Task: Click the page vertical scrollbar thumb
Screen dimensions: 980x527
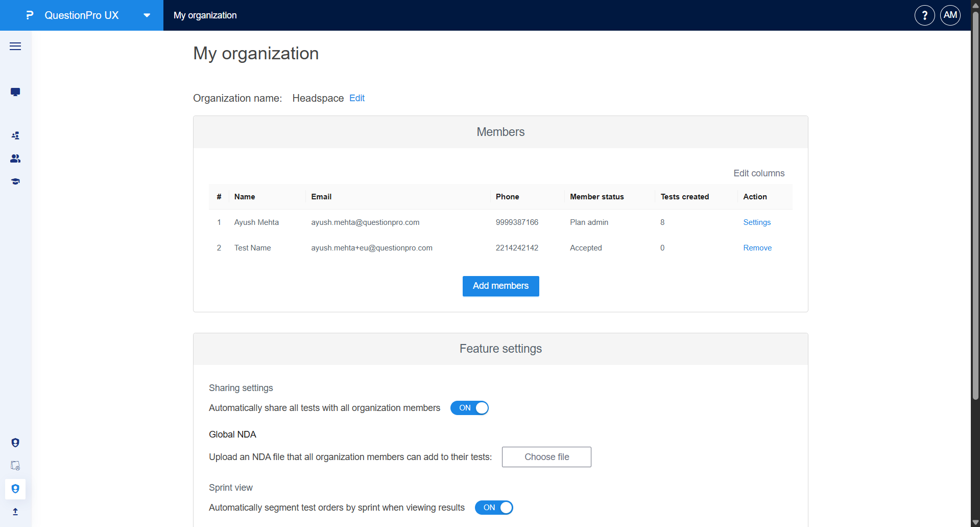Action: 975,205
